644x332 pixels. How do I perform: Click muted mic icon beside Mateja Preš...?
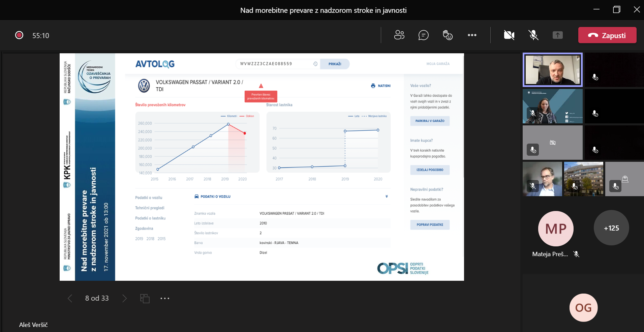tap(576, 254)
